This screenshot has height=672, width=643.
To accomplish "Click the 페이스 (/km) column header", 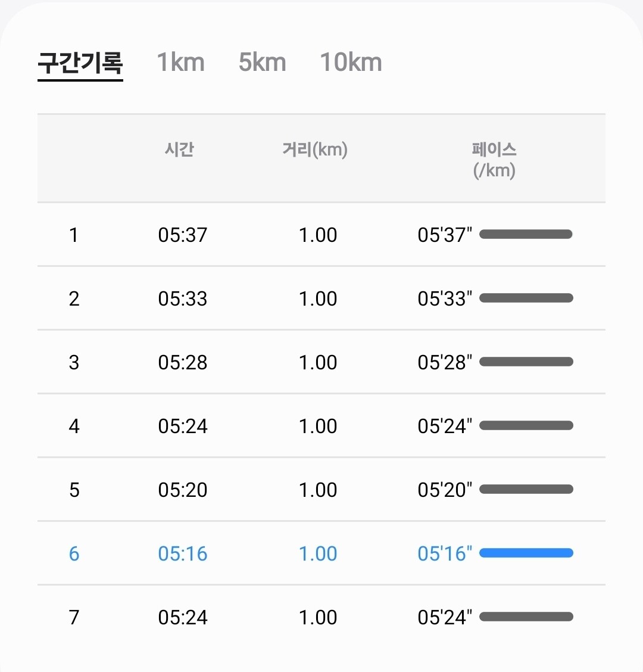I will [x=494, y=159].
